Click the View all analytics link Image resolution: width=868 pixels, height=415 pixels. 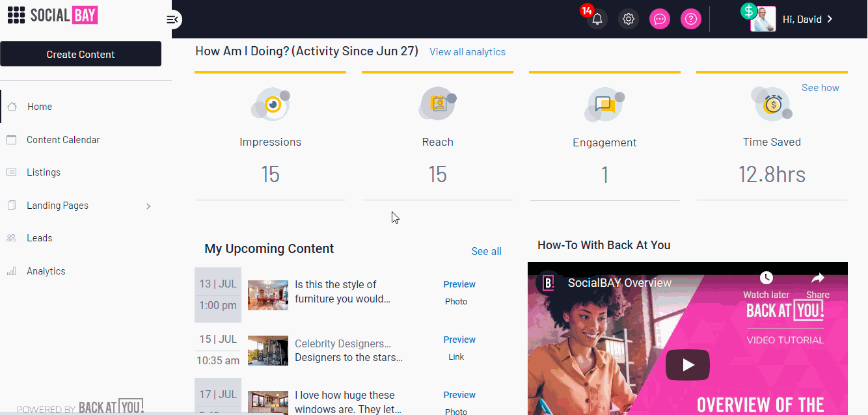tap(467, 52)
